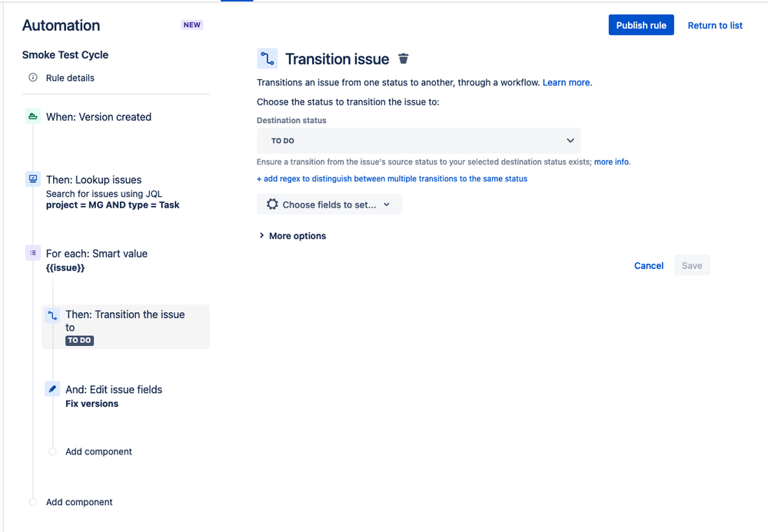Expand the More options section
Screen dimensions: 768x532
pyautogui.click(x=292, y=236)
